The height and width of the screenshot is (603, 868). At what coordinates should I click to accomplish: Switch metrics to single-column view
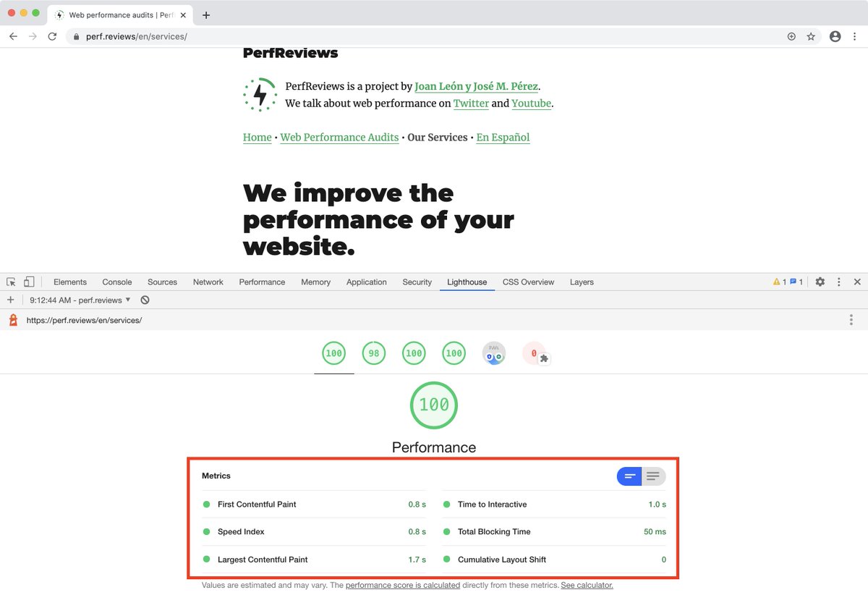[x=653, y=476]
